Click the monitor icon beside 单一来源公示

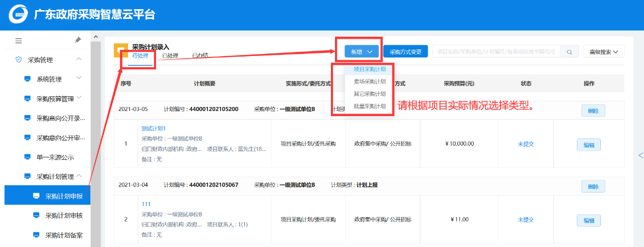click(x=27, y=157)
